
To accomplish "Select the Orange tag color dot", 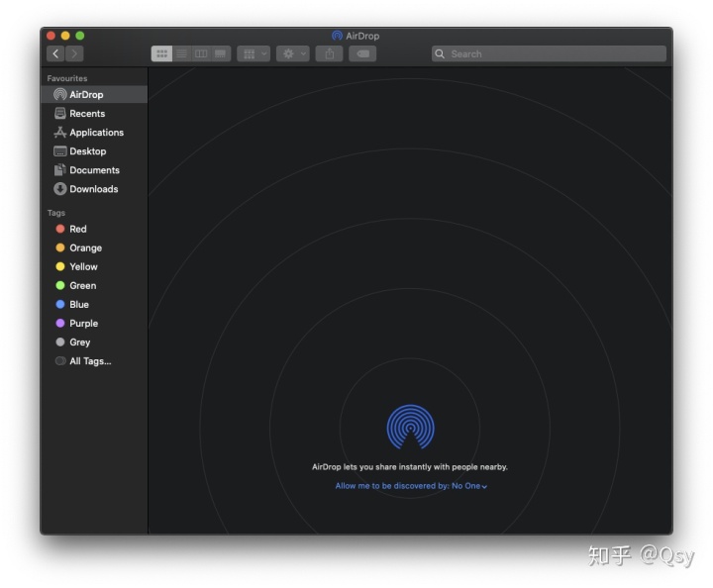I will 60,247.
